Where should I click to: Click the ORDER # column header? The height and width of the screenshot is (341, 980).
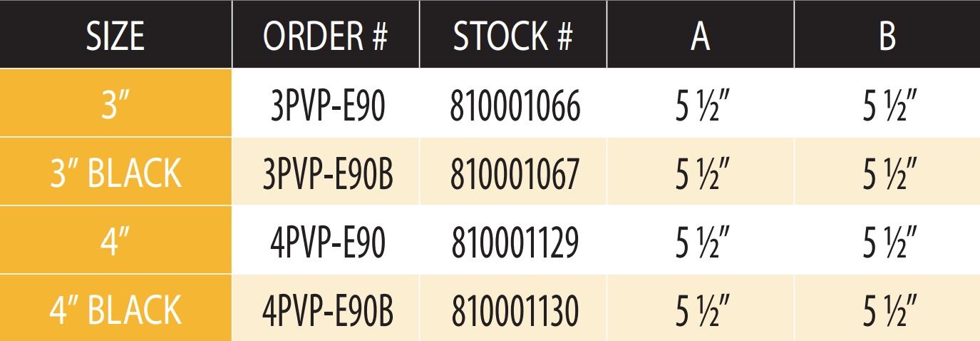click(x=325, y=36)
